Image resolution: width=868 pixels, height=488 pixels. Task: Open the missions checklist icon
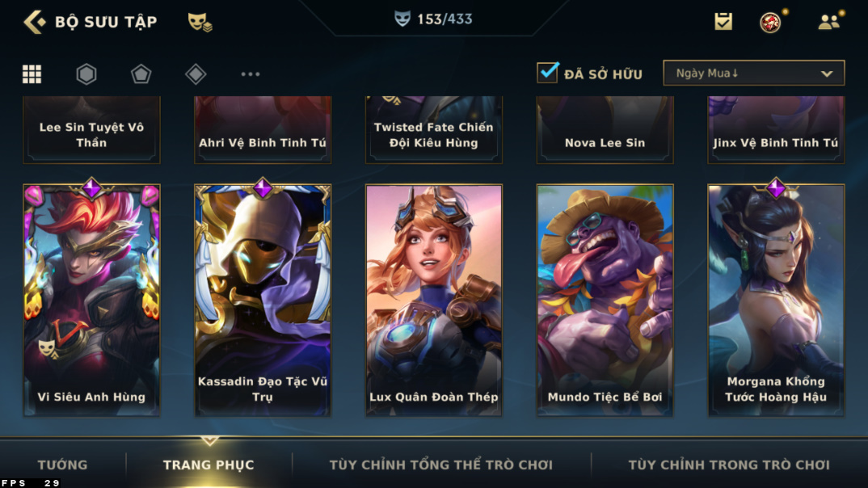723,22
